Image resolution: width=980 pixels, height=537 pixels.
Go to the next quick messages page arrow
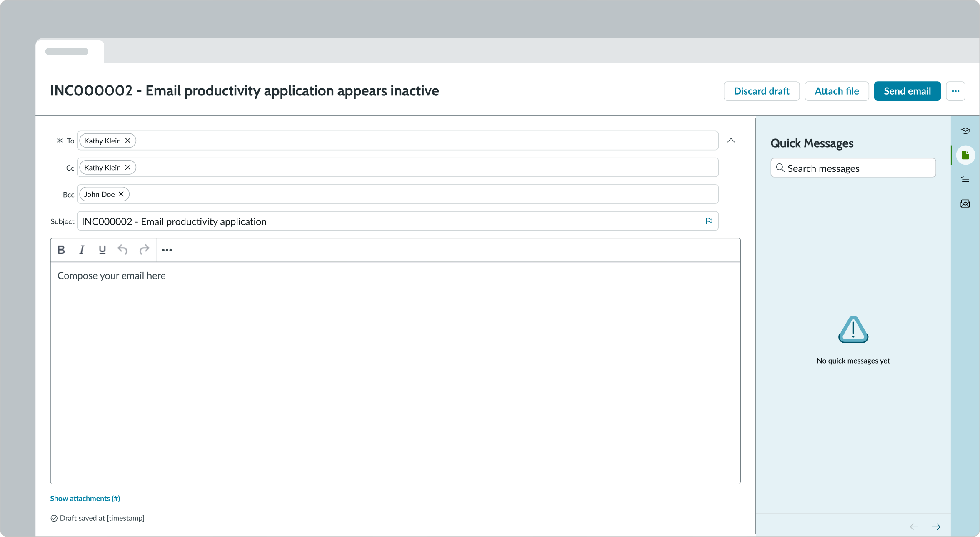pyautogui.click(x=936, y=527)
